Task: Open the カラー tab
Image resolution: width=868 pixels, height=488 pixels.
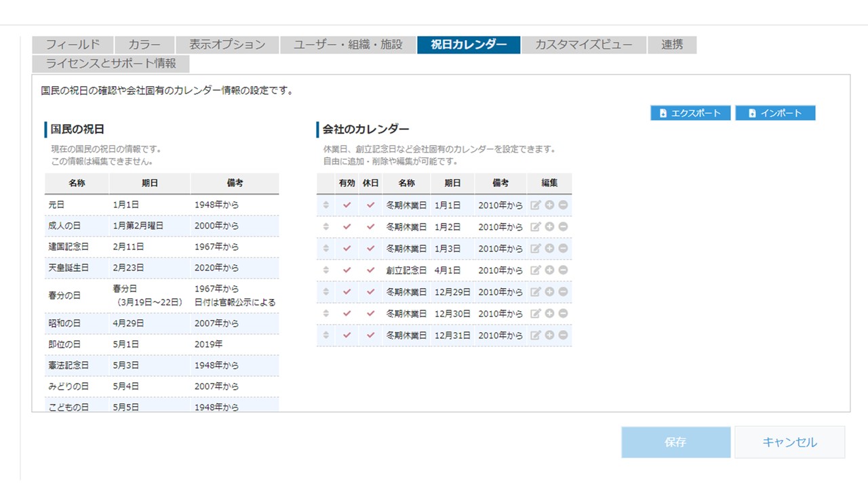Action: coord(144,45)
